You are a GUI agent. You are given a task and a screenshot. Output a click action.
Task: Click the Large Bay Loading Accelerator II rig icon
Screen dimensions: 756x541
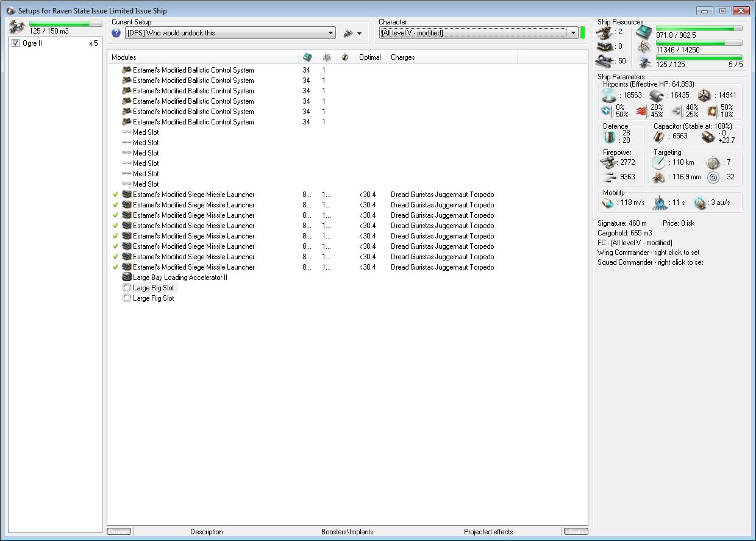[x=127, y=278]
